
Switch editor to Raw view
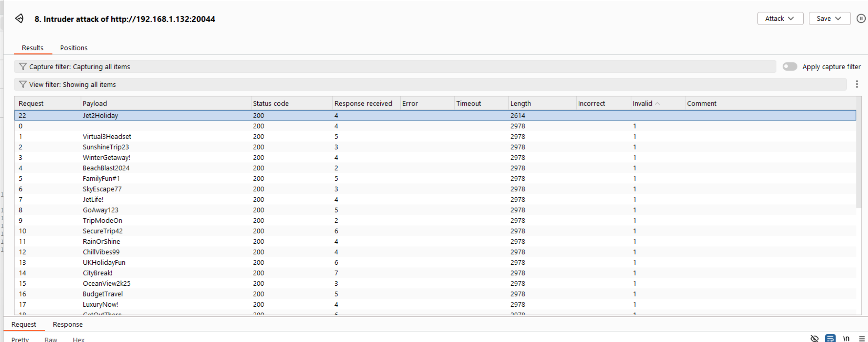[51, 339]
